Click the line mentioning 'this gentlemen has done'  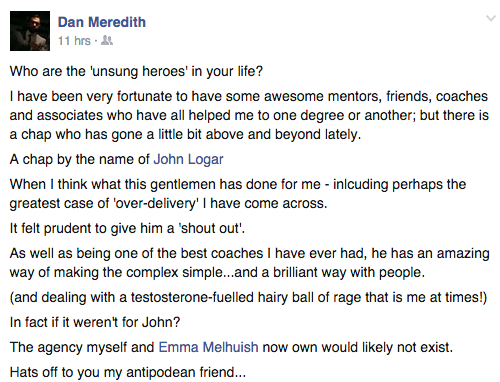pyautogui.click(x=238, y=184)
